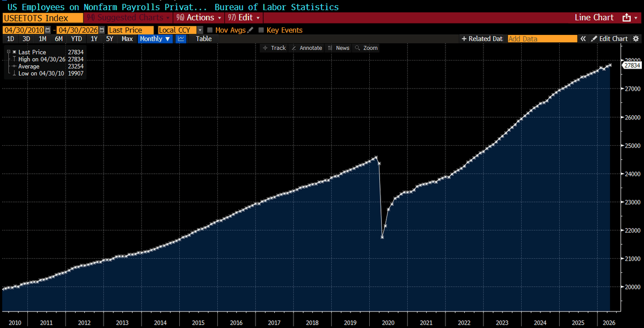This screenshot has height=328, width=644.
Task: Click the start date 04/30/2010 field
Action: (24, 30)
